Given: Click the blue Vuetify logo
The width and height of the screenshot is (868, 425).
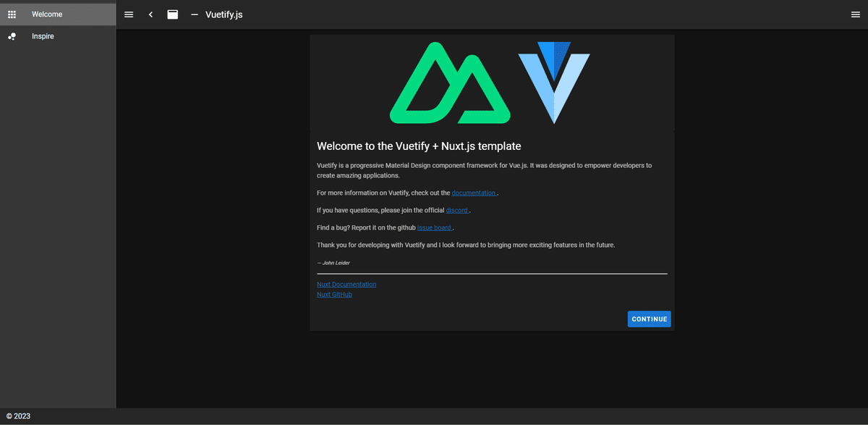Looking at the screenshot, I should tap(554, 83).
